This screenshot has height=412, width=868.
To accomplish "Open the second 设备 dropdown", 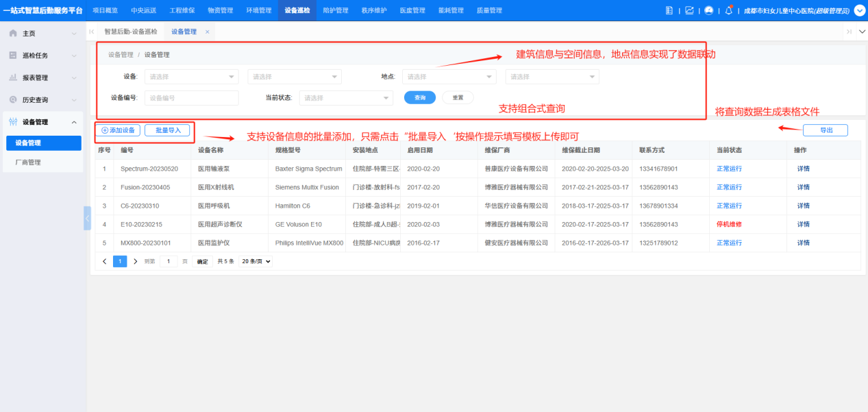I will click(x=295, y=77).
